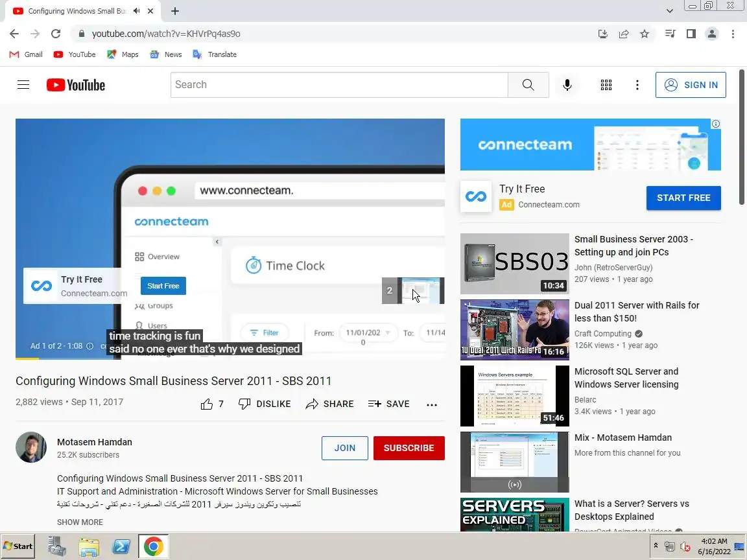
Task: Sign in to YouTube
Action: [691, 85]
